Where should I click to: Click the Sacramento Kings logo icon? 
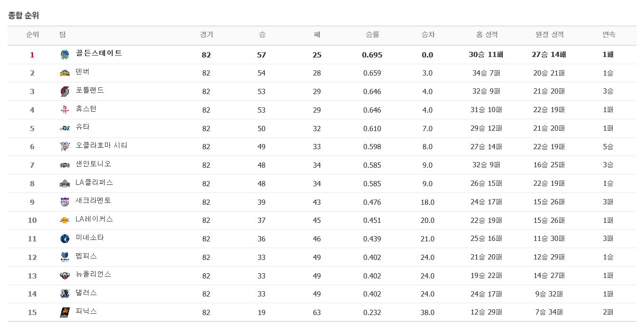(65, 202)
